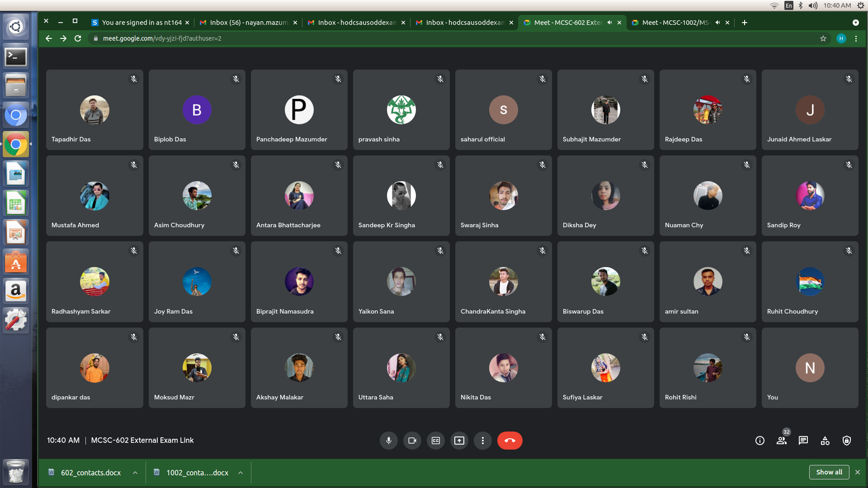Open the activities icon
This screenshot has height=488, width=868.
tap(825, 441)
